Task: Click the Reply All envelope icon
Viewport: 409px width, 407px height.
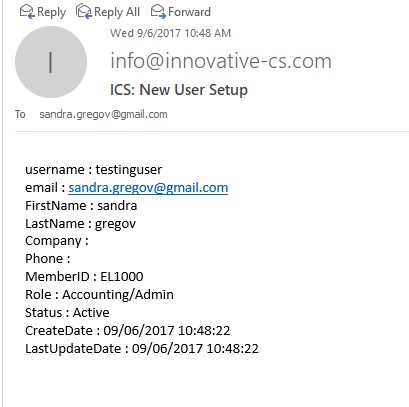Action: pyautogui.click(x=84, y=11)
